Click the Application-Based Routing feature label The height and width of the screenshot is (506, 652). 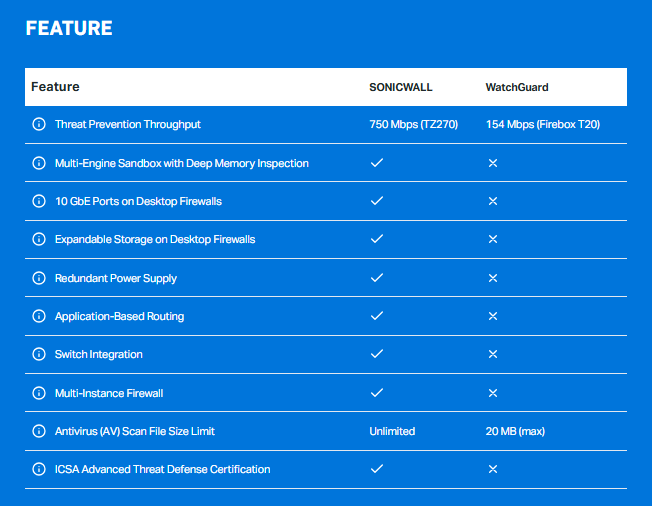tap(119, 316)
